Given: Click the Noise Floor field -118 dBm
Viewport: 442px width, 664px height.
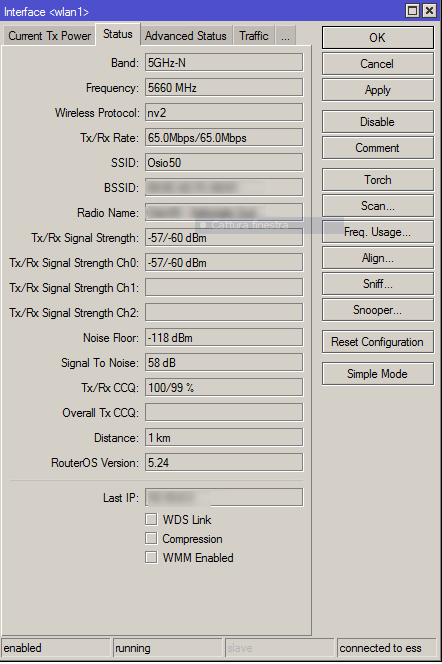Looking at the screenshot, I should point(224,338).
